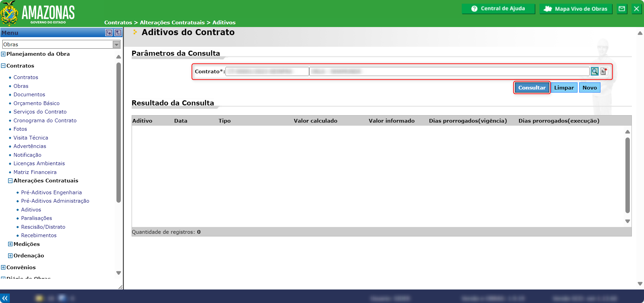The height and width of the screenshot is (303, 644).
Task: Click the Amazonas government logo
Action: point(38,14)
